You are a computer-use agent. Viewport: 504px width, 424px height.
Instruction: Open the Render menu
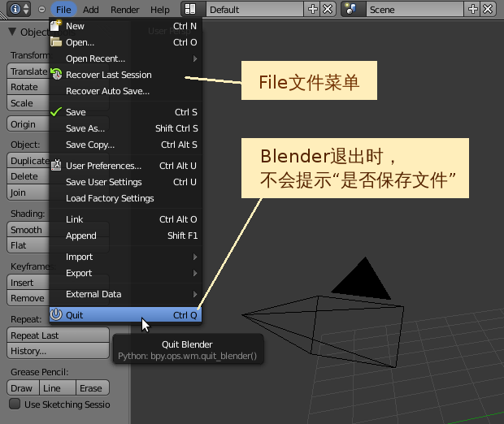tap(124, 10)
